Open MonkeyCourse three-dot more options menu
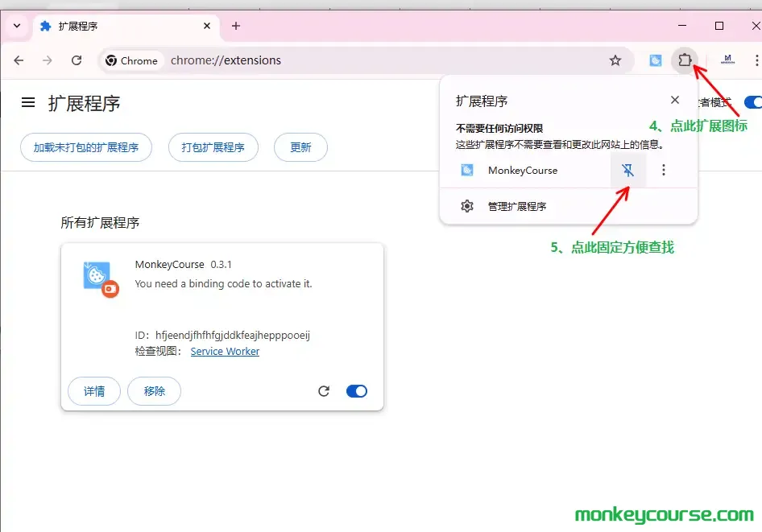762x532 pixels. point(664,171)
